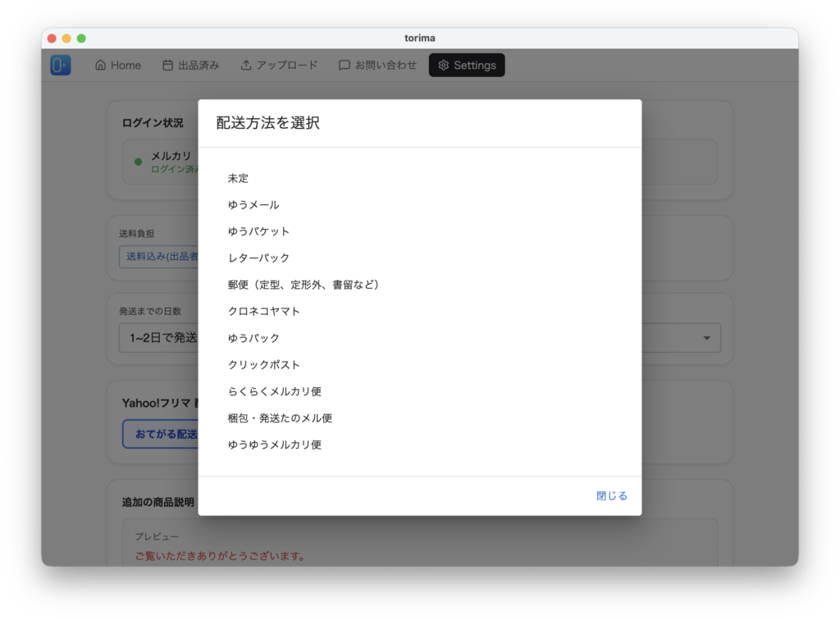Image resolution: width=840 pixels, height=621 pixels.
Task: Select 未定 from the shipping list
Action: 238,178
